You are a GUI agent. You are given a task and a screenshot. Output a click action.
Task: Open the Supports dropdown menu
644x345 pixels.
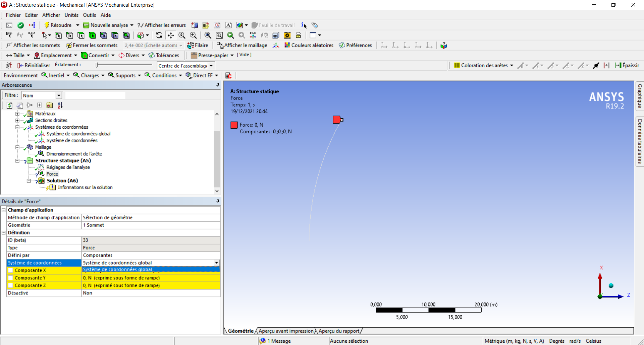(x=124, y=75)
